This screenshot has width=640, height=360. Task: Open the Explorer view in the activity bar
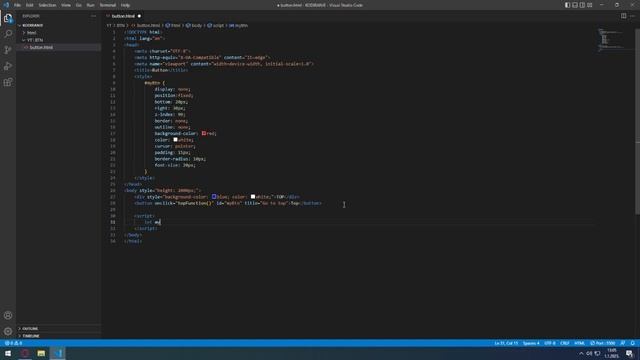coord(8,18)
